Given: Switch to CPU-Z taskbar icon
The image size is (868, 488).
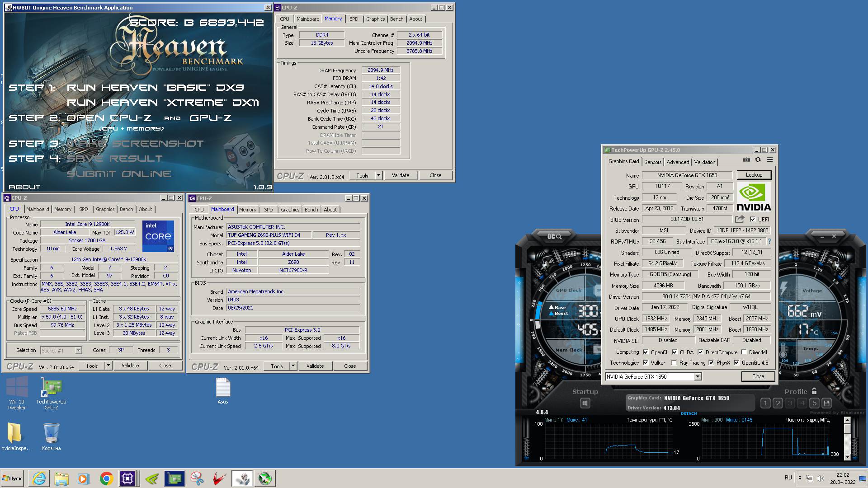Looking at the screenshot, I should (128, 479).
